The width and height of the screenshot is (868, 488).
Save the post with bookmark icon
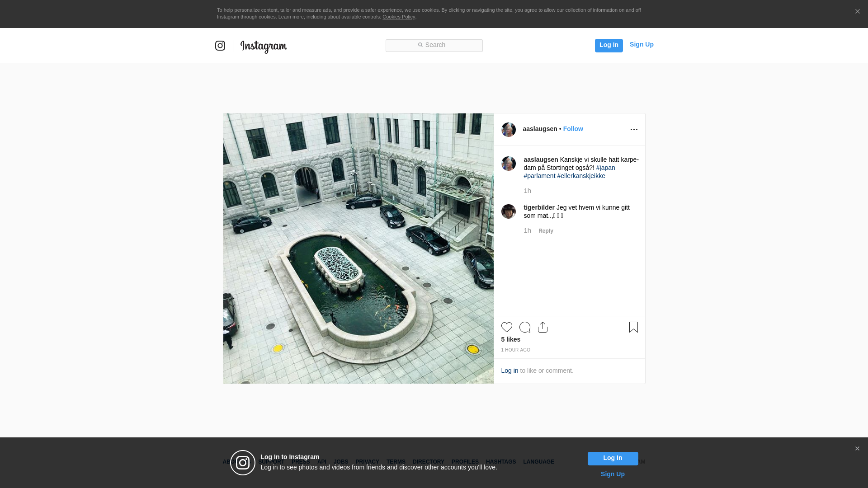pyautogui.click(x=633, y=327)
